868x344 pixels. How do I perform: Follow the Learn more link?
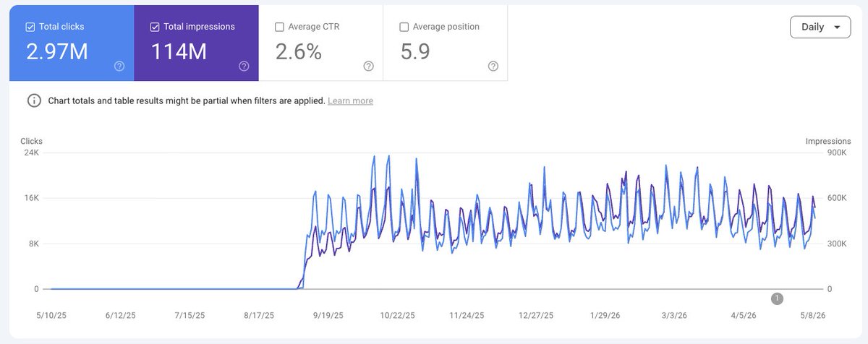tap(350, 100)
